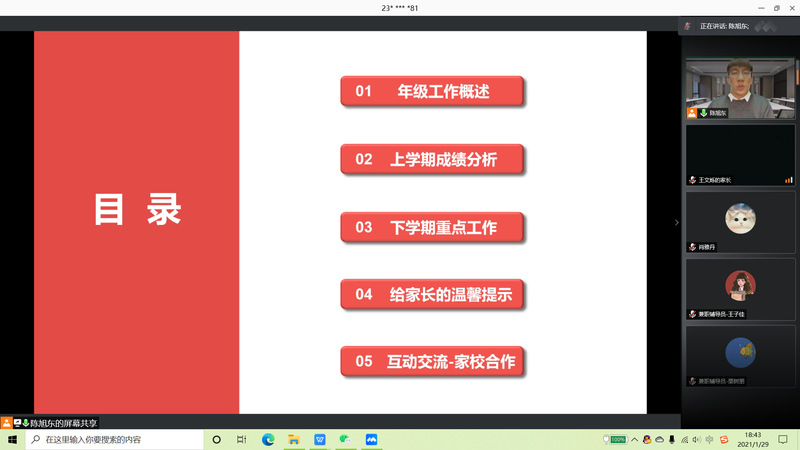Click the Sogou input method tray icon
800x450 pixels.
point(724,439)
